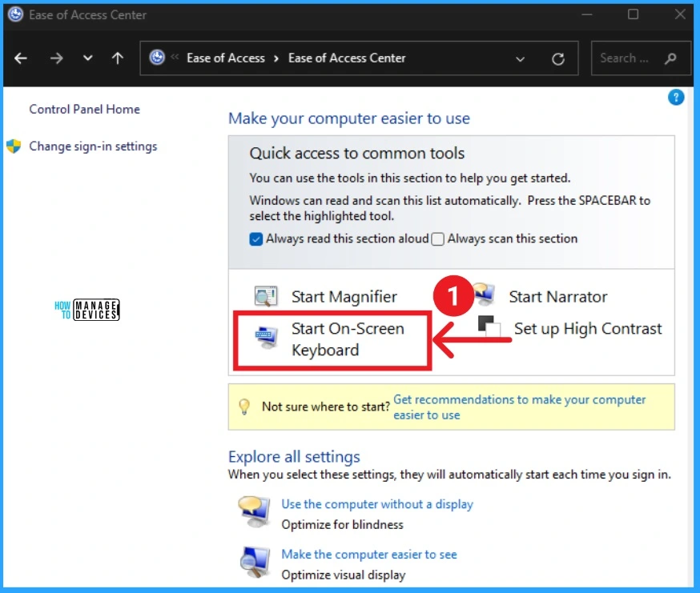Open Use the computer without a display
Image resolution: width=700 pixels, height=593 pixels.
377,504
